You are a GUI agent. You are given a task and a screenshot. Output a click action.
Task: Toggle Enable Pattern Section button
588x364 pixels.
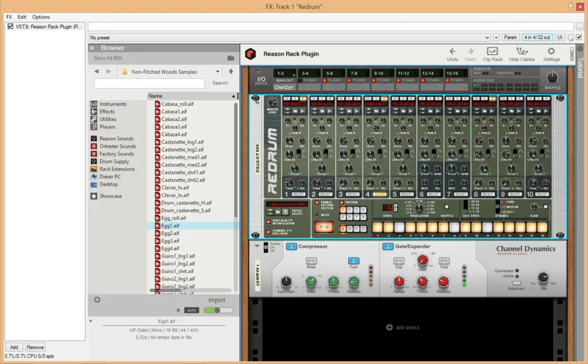[316, 202]
